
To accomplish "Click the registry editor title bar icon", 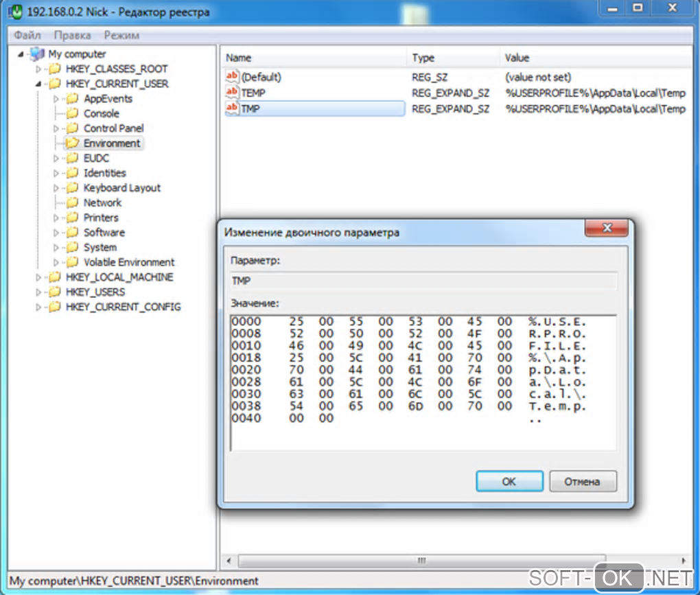I will click(x=16, y=12).
